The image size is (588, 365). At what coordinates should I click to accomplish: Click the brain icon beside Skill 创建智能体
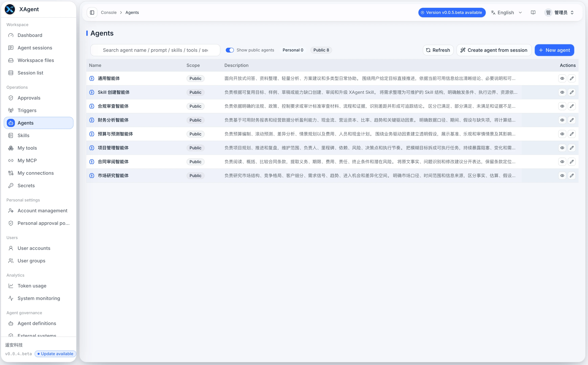coord(92,92)
